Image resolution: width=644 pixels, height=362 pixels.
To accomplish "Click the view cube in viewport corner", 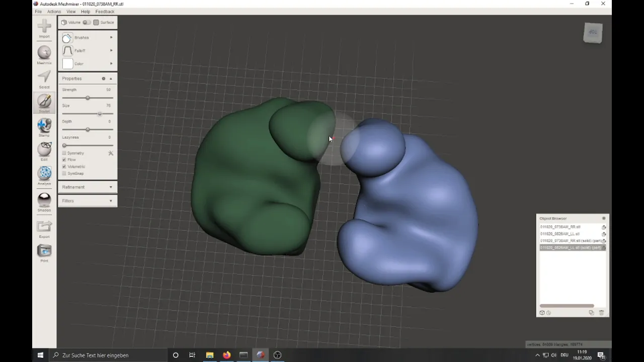I will coord(593,32).
